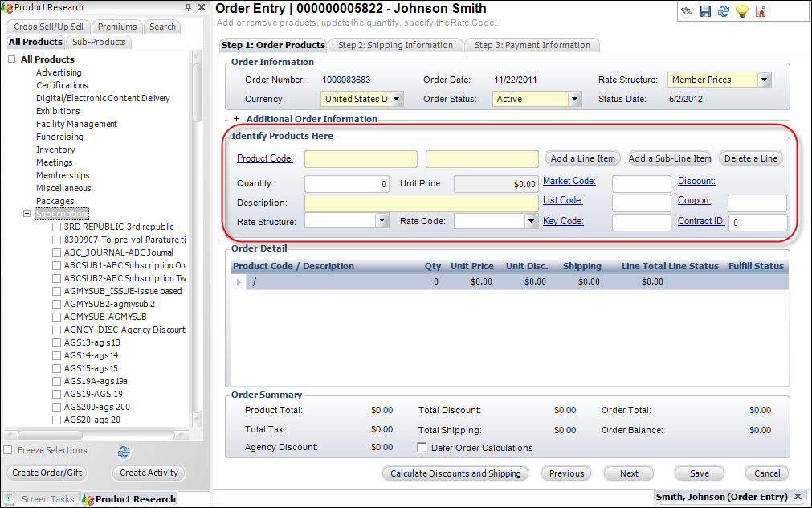Follow the Market Code link
Image resolution: width=812 pixels, height=508 pixels.
[569, 181]
